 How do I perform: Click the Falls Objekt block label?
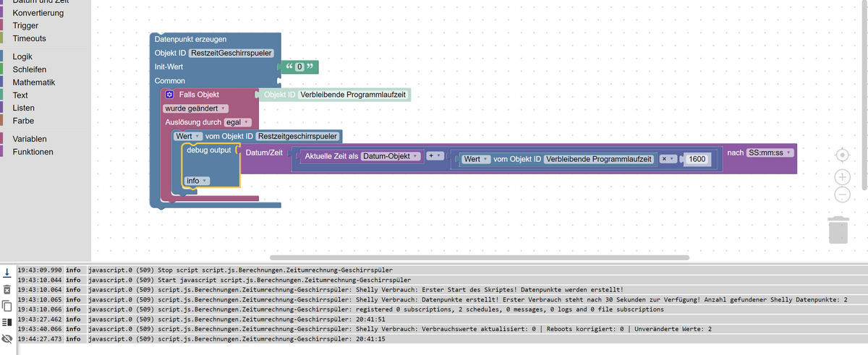(x=198, y=95)
